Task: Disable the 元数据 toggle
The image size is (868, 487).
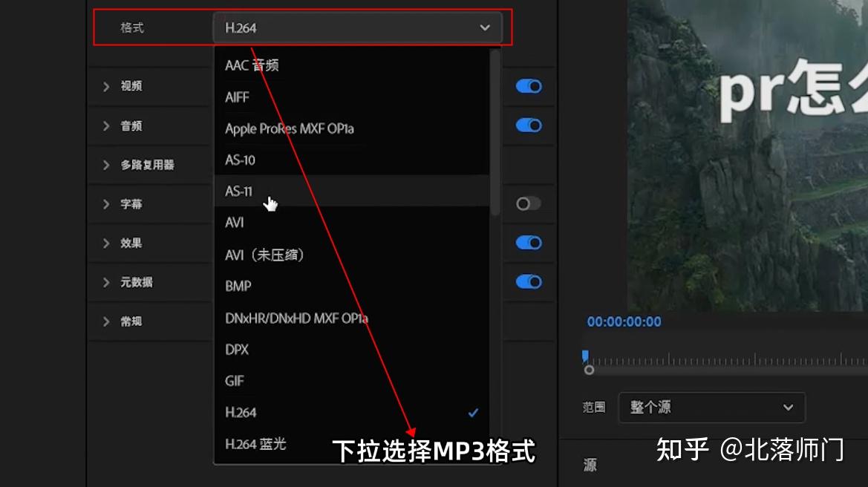Action: tap(528, 282)
